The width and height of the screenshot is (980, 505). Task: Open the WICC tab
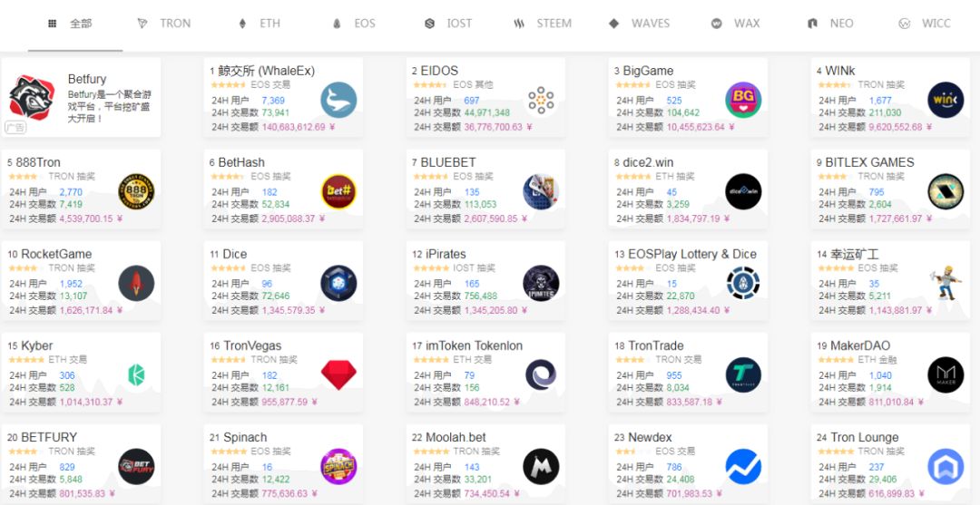925,24
